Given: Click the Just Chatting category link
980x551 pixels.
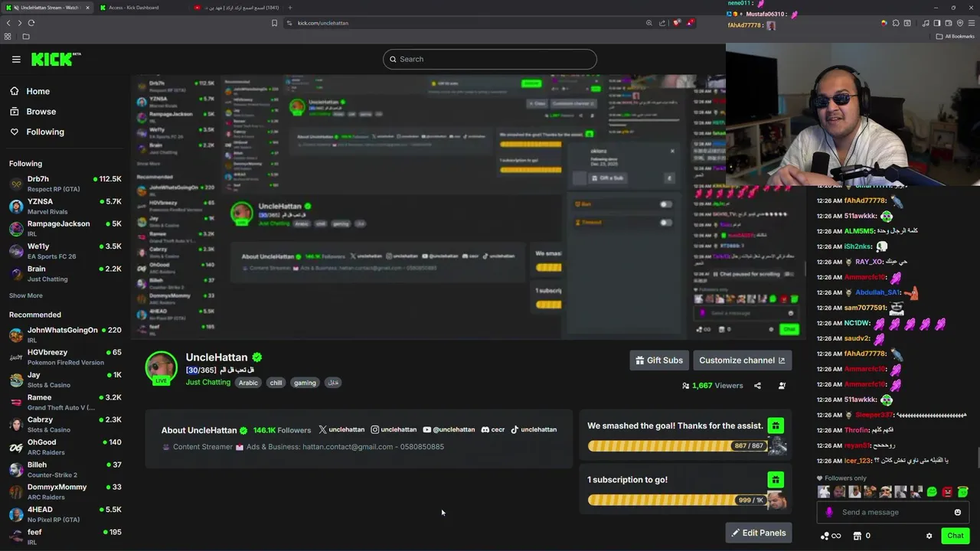Looking at the screenshot, I should coord(208,383).
